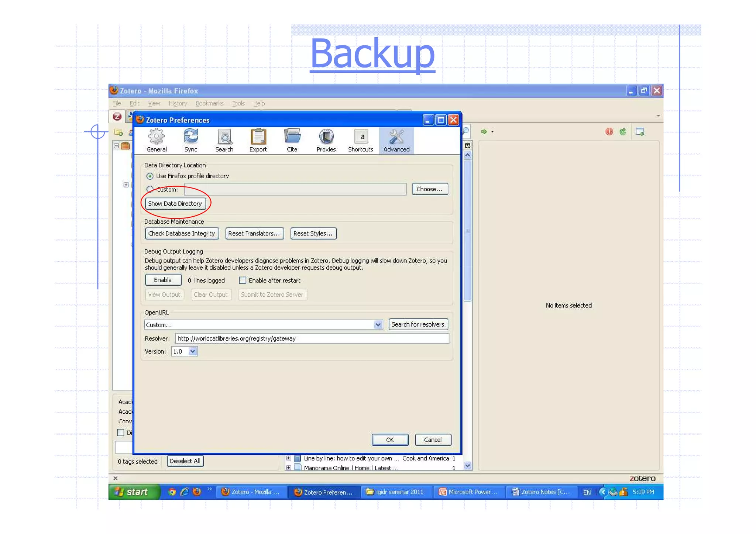Screen dimensions: 756x534
Task: Open the Help menu in Firefox
Action: coord(259,103)
